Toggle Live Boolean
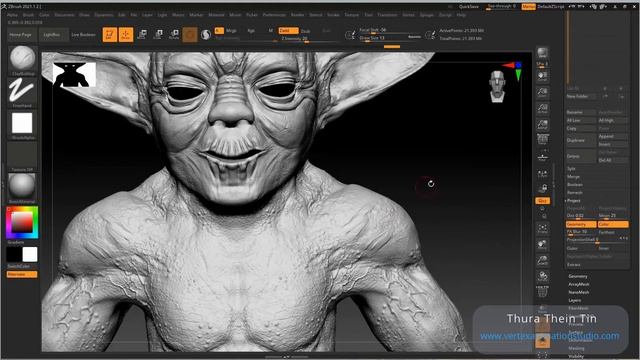640x360 pixels. pyautogui.click(x=83, y=35)
